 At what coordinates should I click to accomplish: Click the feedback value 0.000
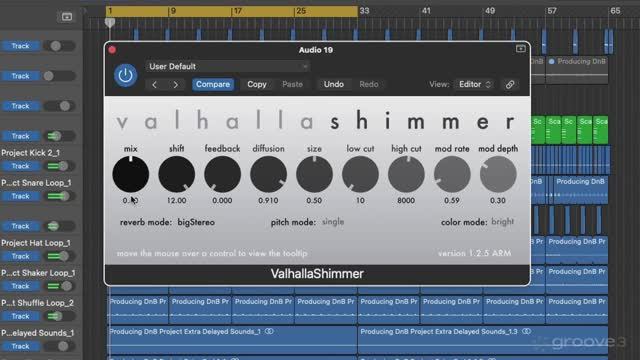point(222,200)
